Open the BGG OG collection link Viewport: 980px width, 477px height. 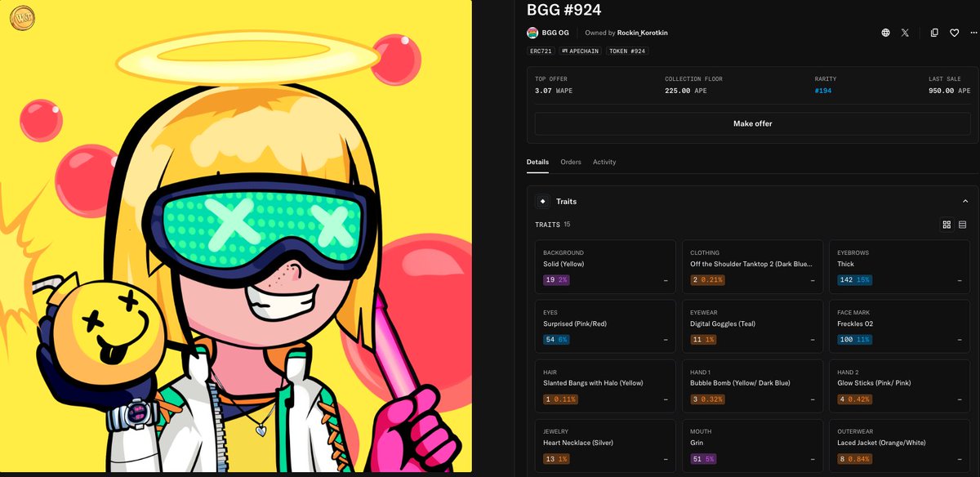point(555,33)
